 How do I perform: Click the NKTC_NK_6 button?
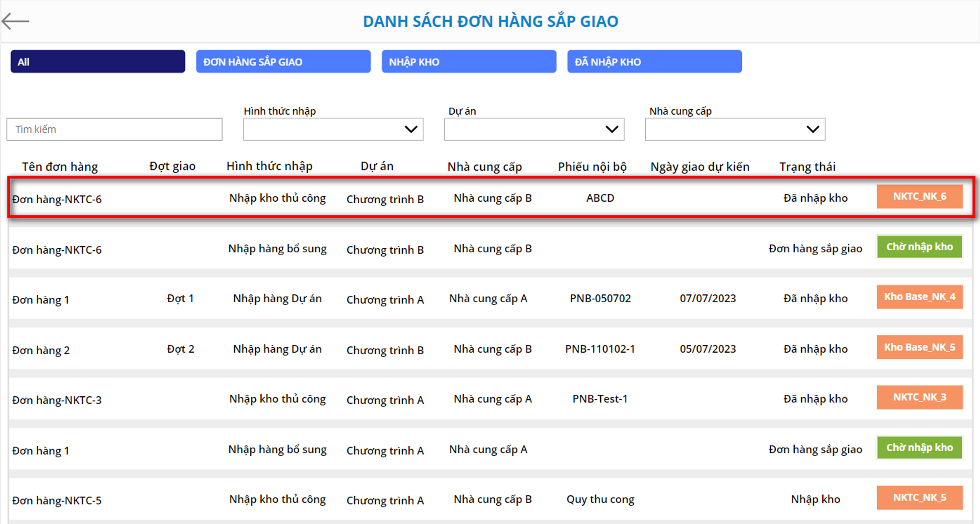(x=919, y=196)
